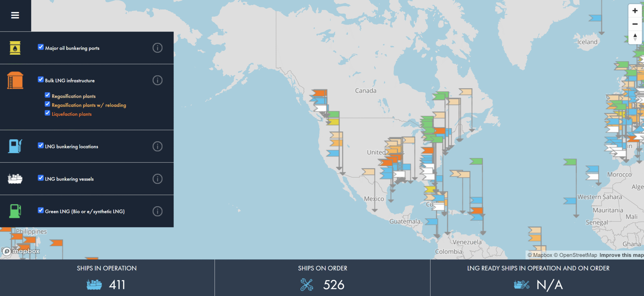Click the green flag marker near Morocco
The width and height of the screenshot is (644, 296).
(570, 162)
